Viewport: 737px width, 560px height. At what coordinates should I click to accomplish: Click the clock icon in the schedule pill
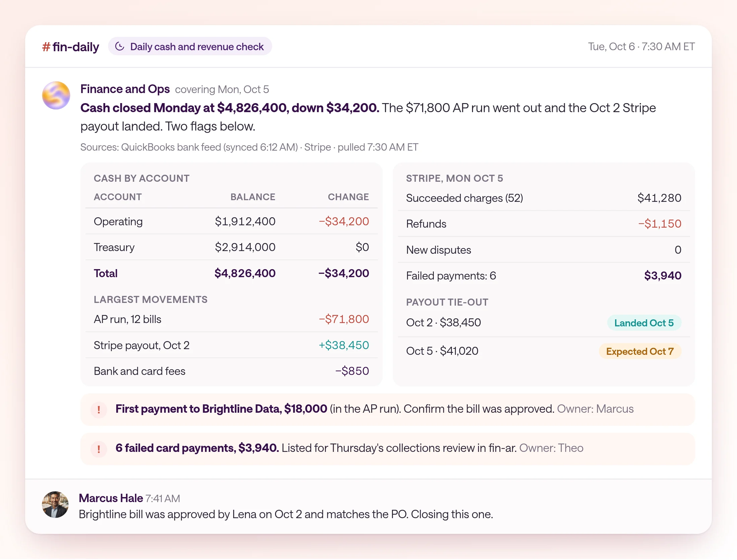click(x=120, y=47)
